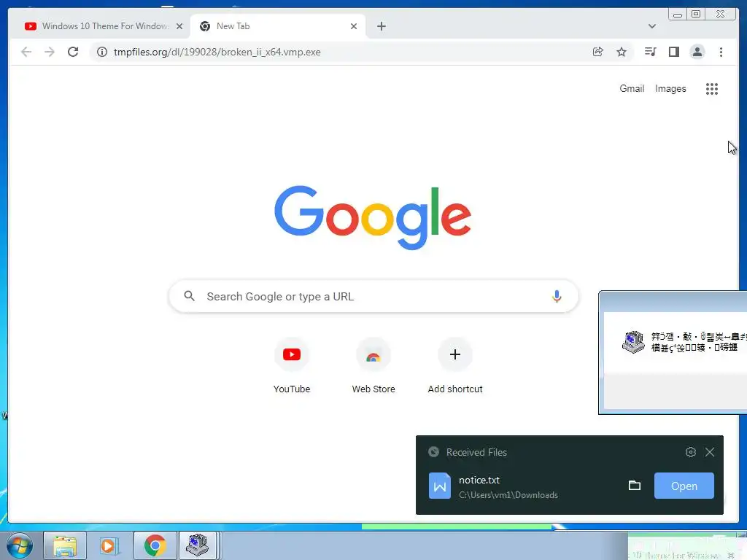The image size is (747, 560).
Task: Focus the Google search box
Action: [373, 296]
